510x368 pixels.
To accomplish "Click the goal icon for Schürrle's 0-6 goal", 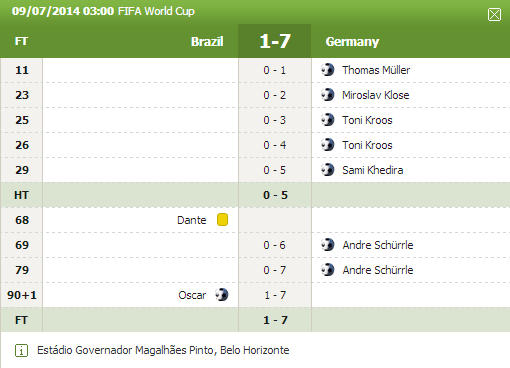I will [x=328, y=245].
